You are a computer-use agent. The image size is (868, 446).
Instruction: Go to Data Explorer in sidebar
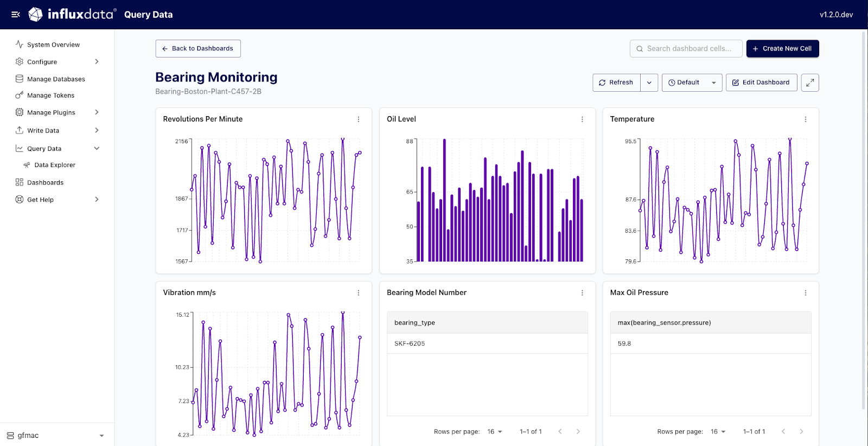coord(54,165)
